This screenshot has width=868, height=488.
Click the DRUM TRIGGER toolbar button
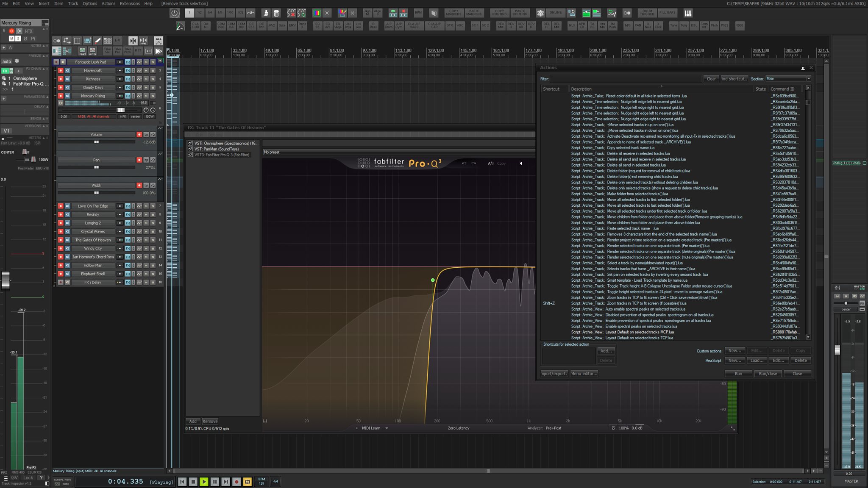(x=647, y=13)
